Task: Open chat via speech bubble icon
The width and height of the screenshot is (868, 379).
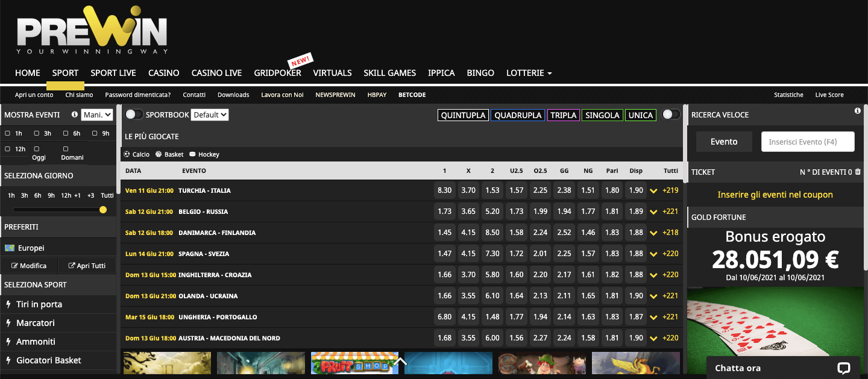Action: 843,368
